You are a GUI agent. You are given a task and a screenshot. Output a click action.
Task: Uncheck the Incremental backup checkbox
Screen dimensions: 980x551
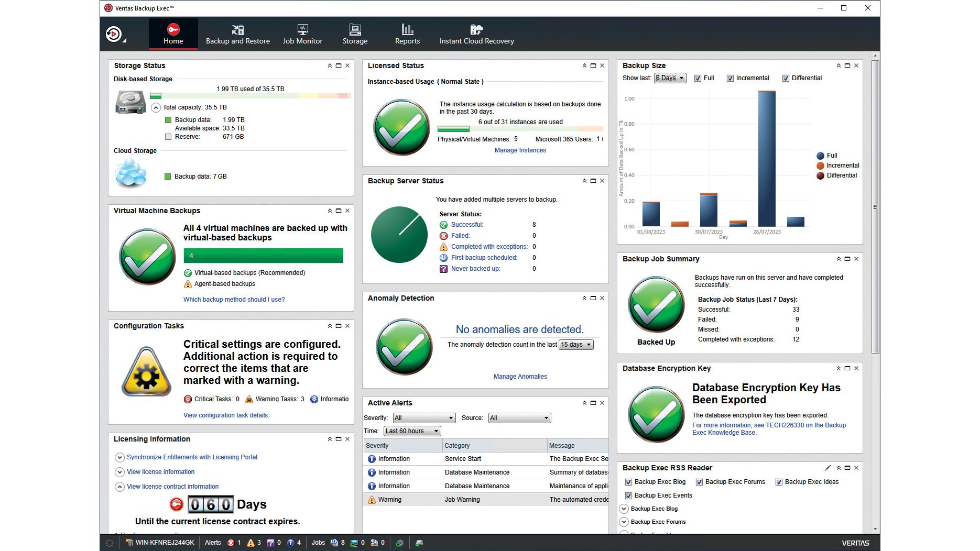coord(730,79)
